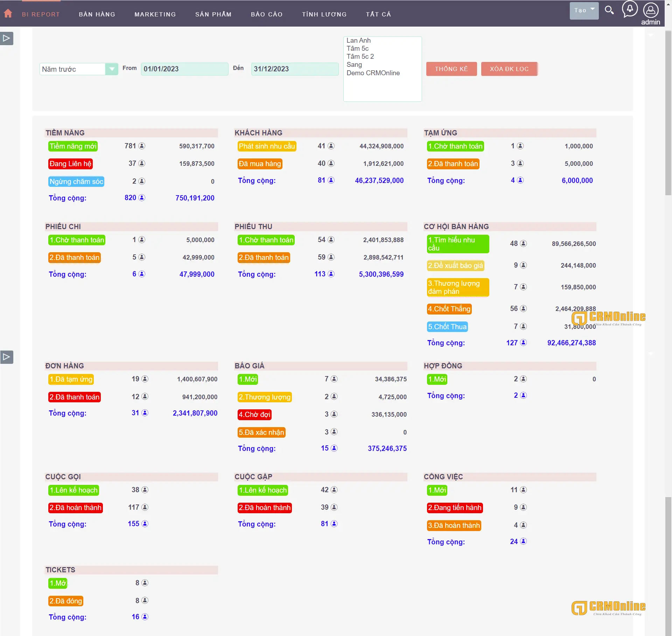
Task: Select Lan Anh from the user list
Action: click(358, 40)
